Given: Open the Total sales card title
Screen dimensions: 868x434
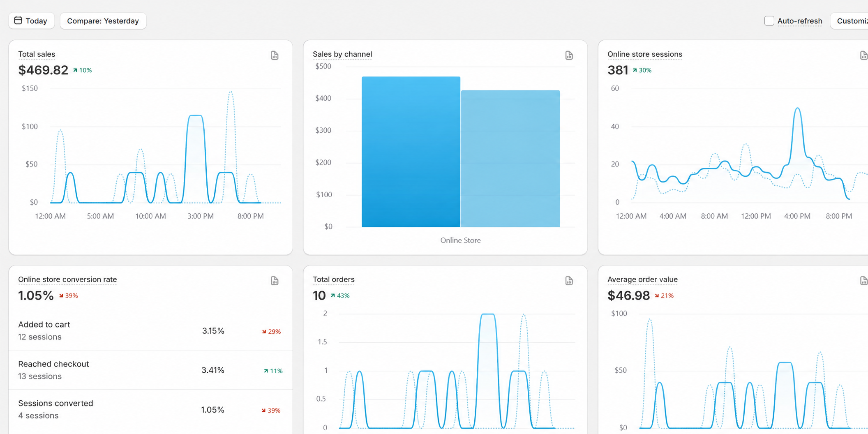Looking at the screenshot, I should coord(37,54).
